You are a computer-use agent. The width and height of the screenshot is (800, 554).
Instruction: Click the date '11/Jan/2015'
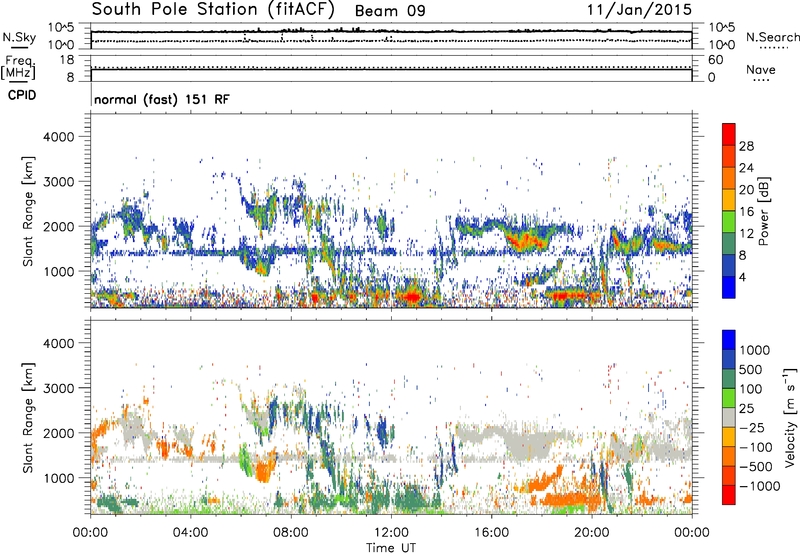point(639,9)
